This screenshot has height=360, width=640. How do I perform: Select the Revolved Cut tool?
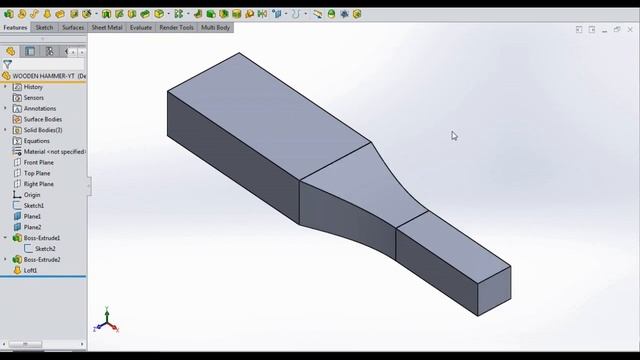106,14
